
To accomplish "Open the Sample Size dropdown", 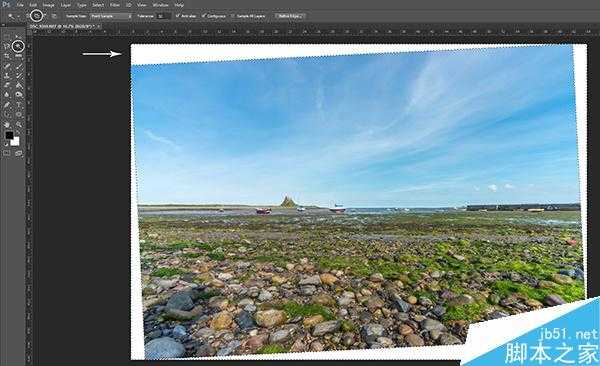I will point(111,16).
